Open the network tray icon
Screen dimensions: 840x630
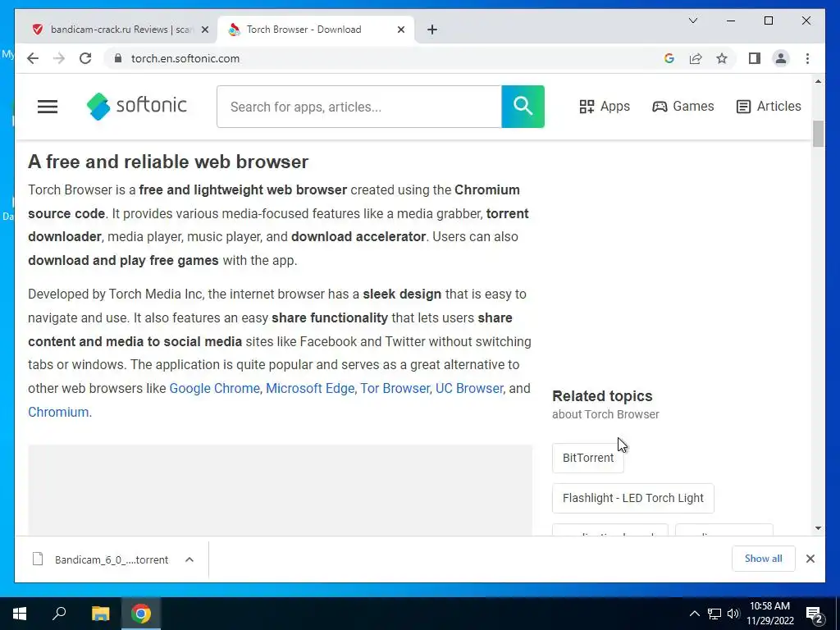pos(714,614)
